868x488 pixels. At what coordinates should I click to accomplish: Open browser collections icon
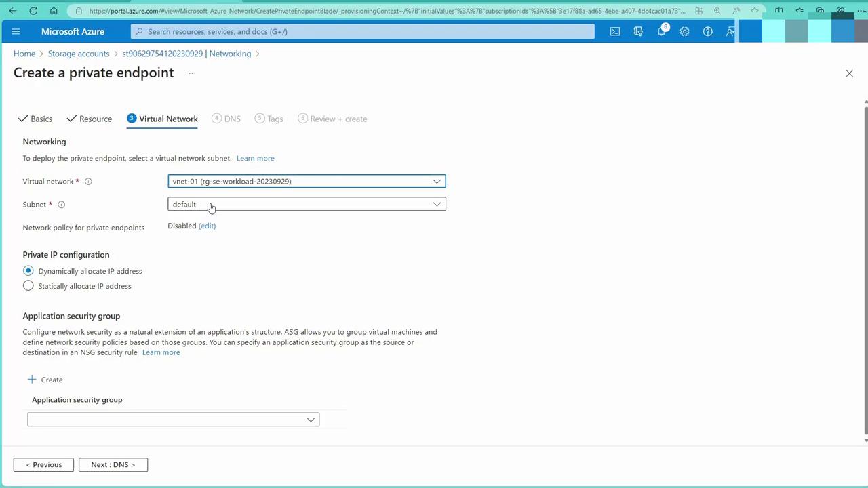point(820,11)
